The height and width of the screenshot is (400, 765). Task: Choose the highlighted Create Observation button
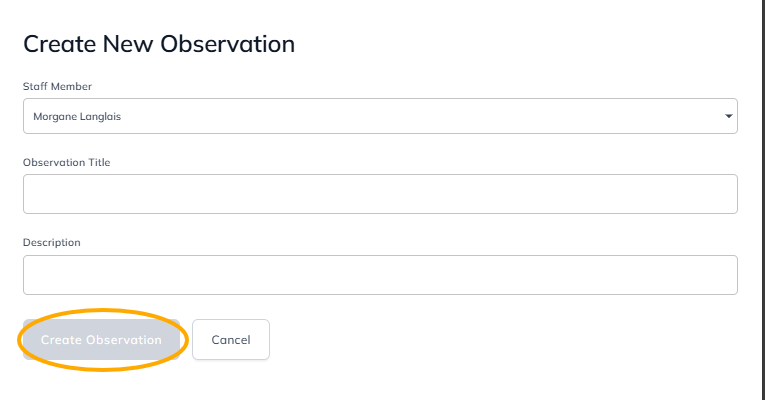(101, 340)
